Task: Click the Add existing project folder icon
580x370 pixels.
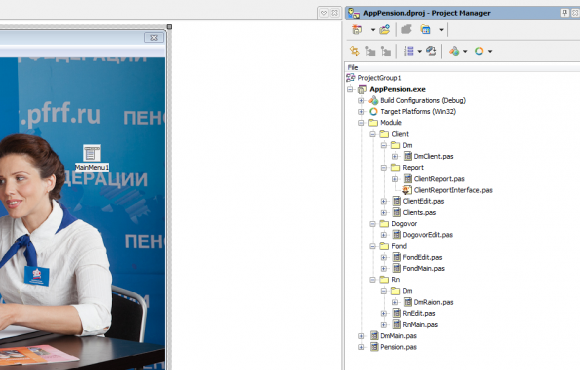Action: (x=384, y=29)
